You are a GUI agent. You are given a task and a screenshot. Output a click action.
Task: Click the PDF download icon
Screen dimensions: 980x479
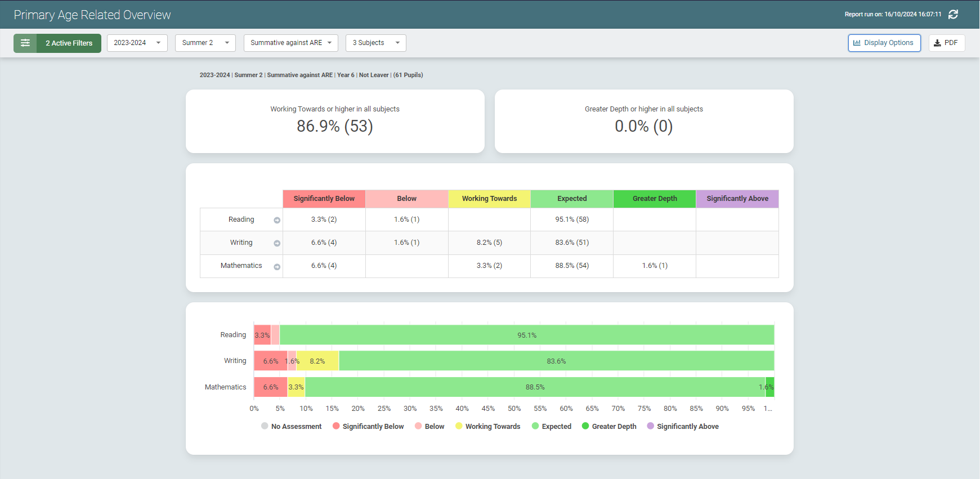937,43
